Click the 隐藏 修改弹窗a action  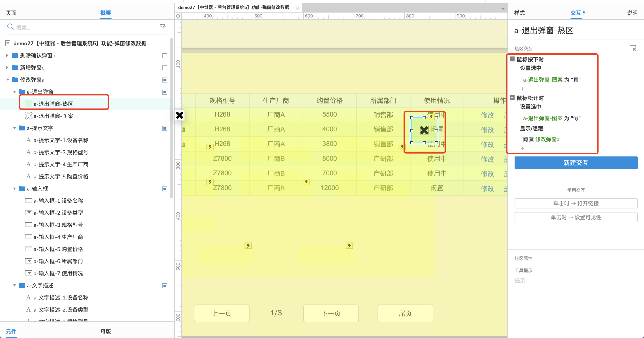click(x=541, y=139)
